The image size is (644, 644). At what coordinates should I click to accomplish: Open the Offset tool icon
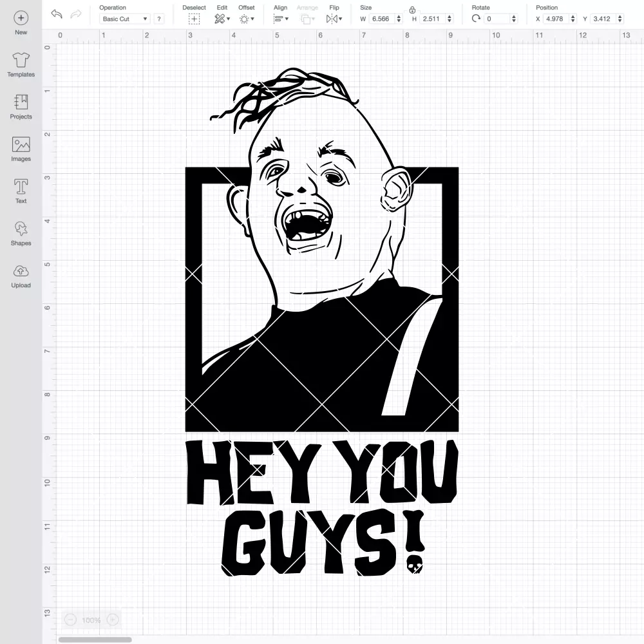244,19
